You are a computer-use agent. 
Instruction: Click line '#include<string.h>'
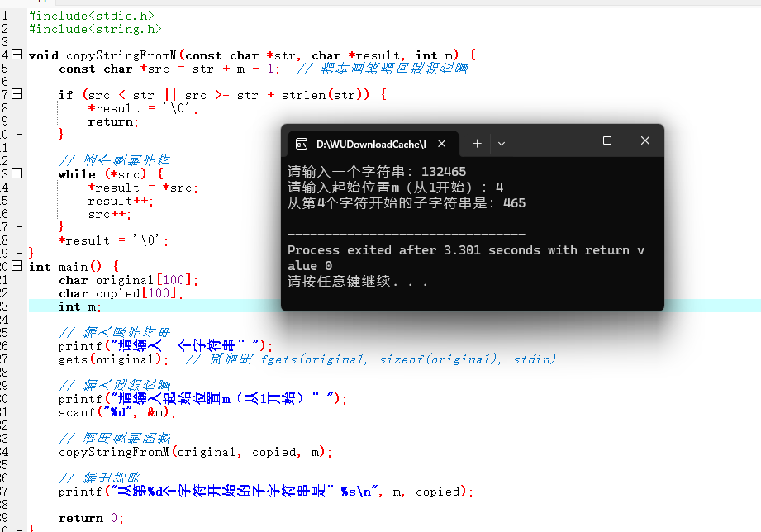click(x=95, y=29)
